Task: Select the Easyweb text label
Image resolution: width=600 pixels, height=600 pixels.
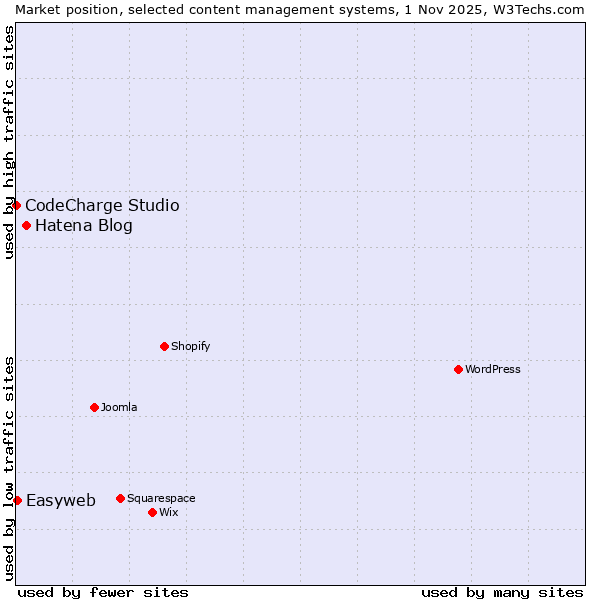Action: [x=61, y=501]
